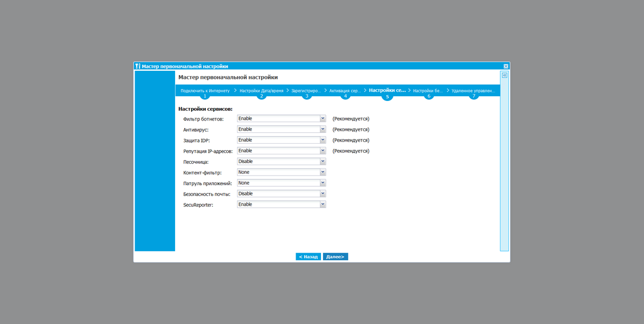Click step number 6 circle
Viewport: 644px width, 324px height.
pos(429,97)
